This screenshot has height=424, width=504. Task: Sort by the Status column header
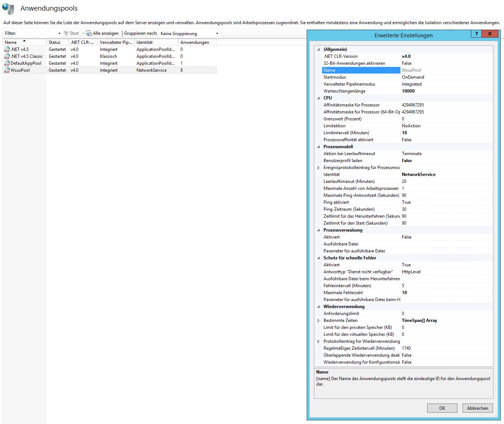57,42
